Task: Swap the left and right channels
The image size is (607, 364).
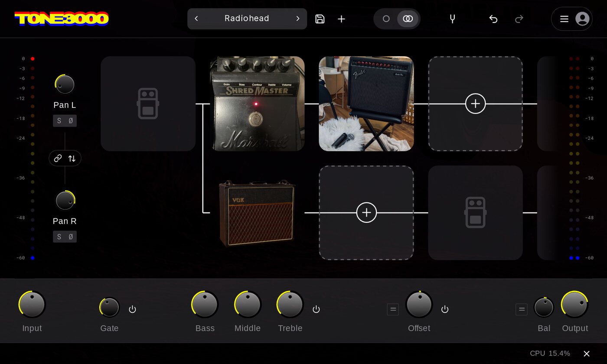Action: 72,159
